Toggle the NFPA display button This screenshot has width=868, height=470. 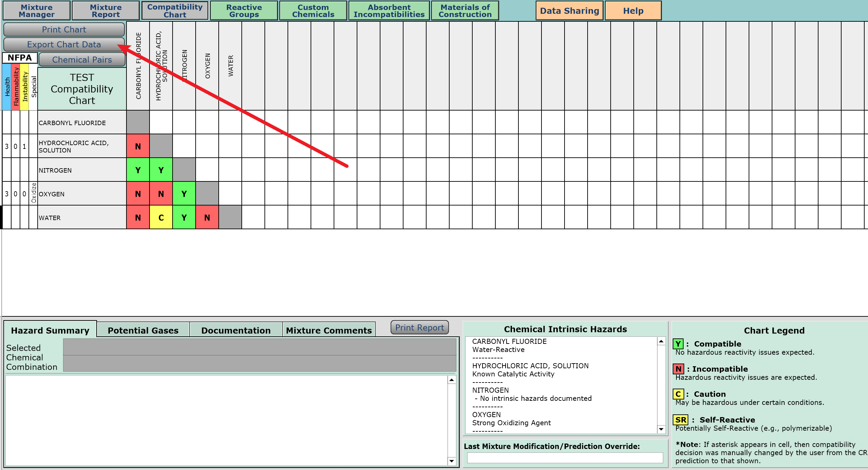tap(20, 58)
